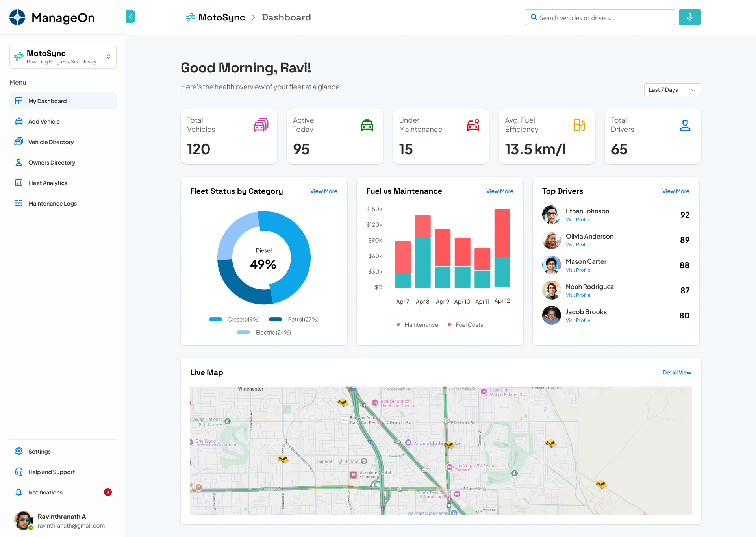Screen dimensions: 756x537
Task: Open the Vehicle Directory icon
Action: [x=19, y=142]
